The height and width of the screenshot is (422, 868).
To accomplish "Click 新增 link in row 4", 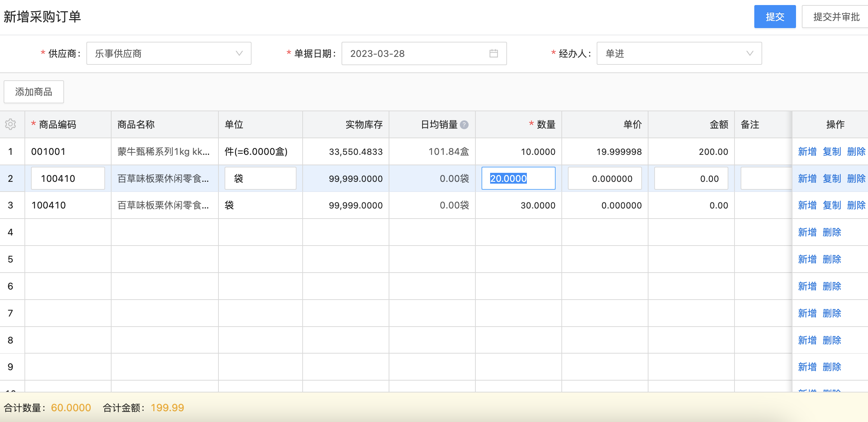I will point(807,232).
